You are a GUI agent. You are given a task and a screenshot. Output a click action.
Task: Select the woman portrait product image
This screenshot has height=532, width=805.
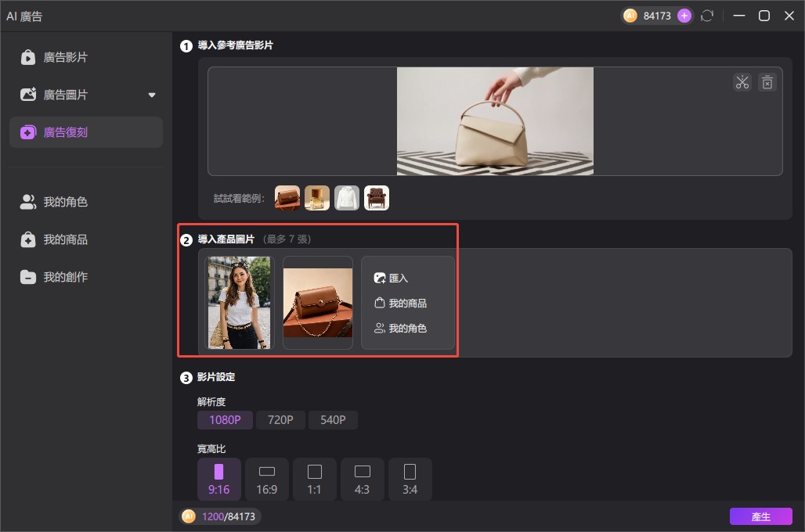240,303
